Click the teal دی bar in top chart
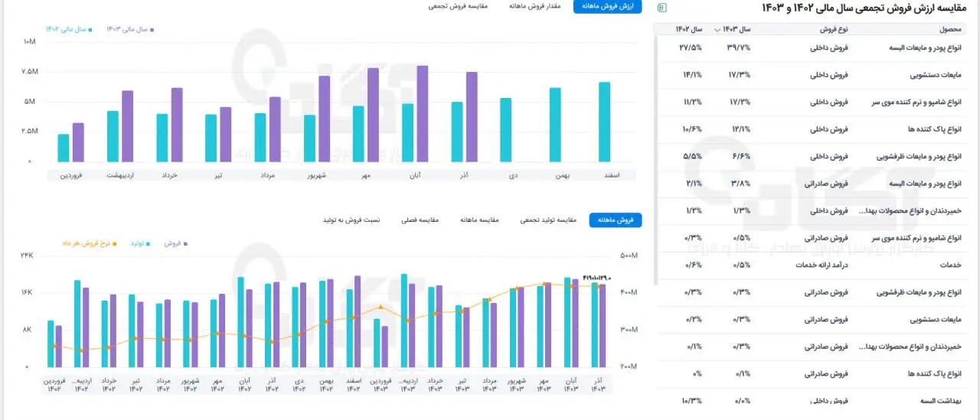 506,130
